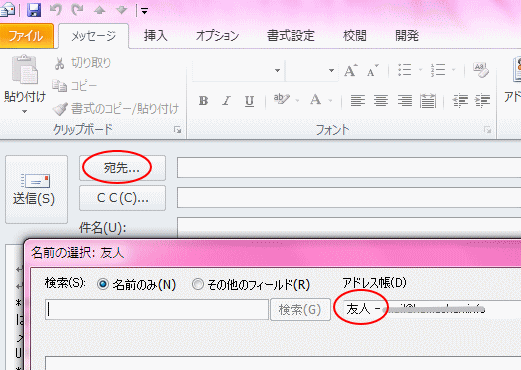Open the フォント group dialog launcher
The width and height of the screenshot is (521, 370).
(488, 130)
